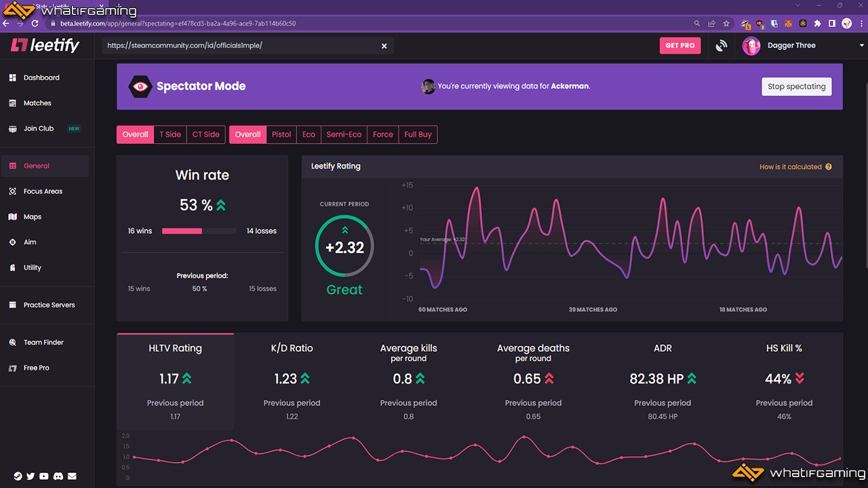
Task: Open the browser Extensions puzzle icon
Action: [x=817, y=23]
